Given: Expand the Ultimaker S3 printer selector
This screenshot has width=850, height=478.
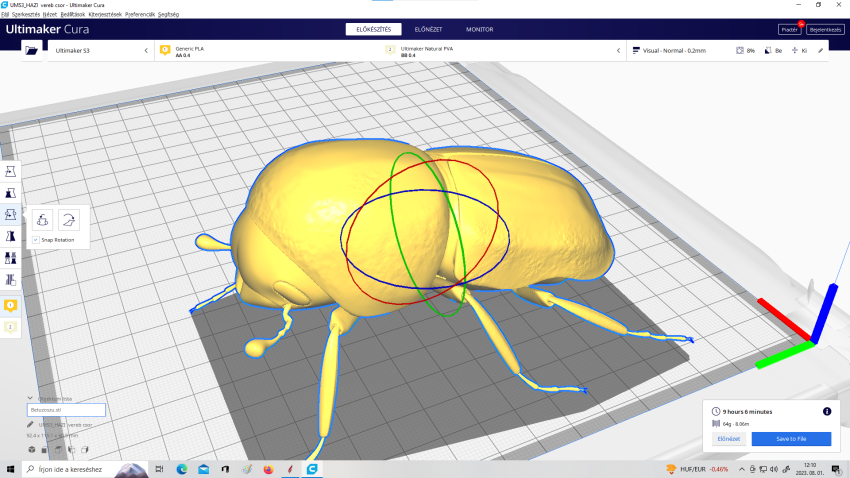Looking at the screenshot, I should click(x=98, y=50).
